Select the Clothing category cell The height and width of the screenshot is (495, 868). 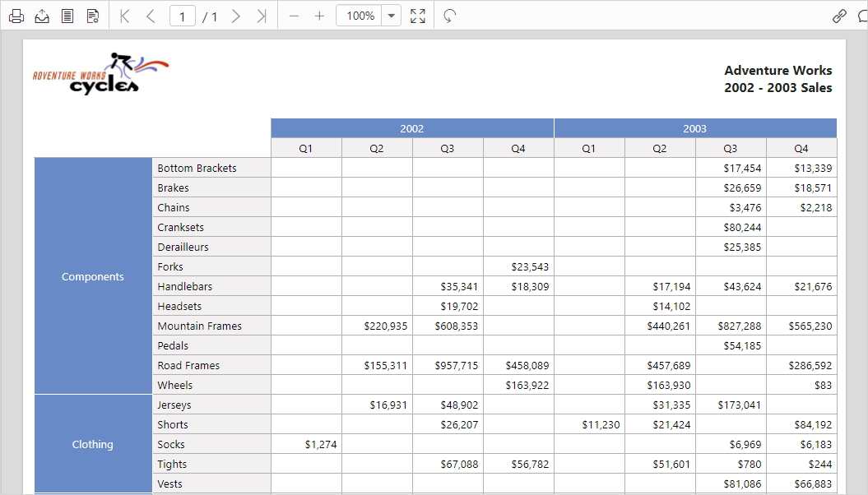pos(93,444)
